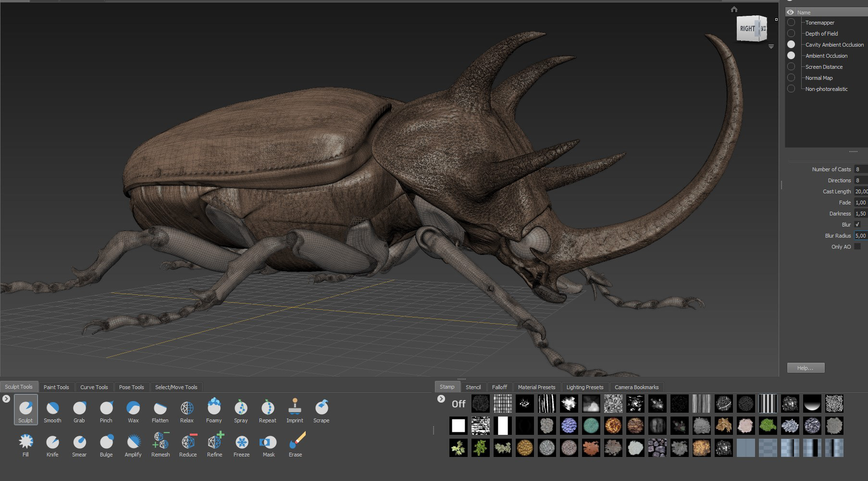Open the ViewCube dropdown arrow

(x=771, y=47)
